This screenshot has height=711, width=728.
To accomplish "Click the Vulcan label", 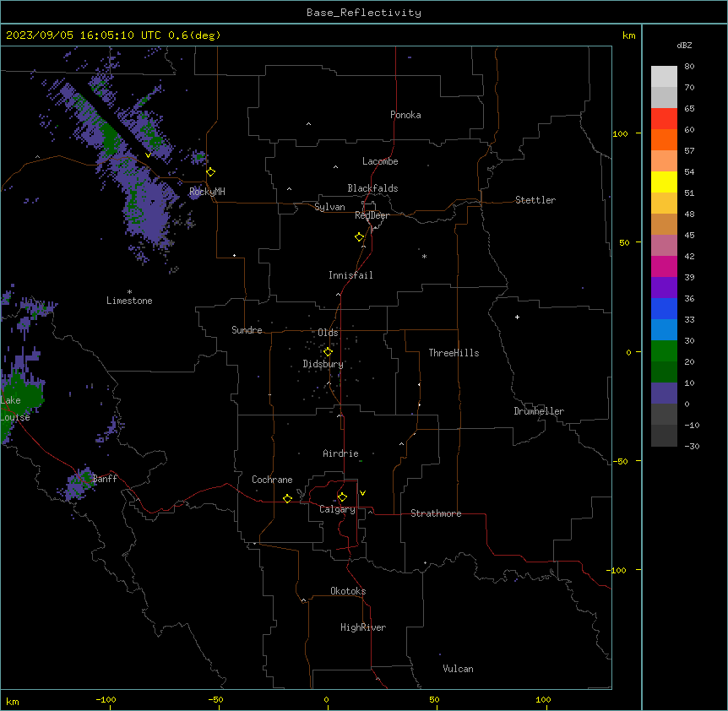I will pyautogui.click(x=459, y=669).
